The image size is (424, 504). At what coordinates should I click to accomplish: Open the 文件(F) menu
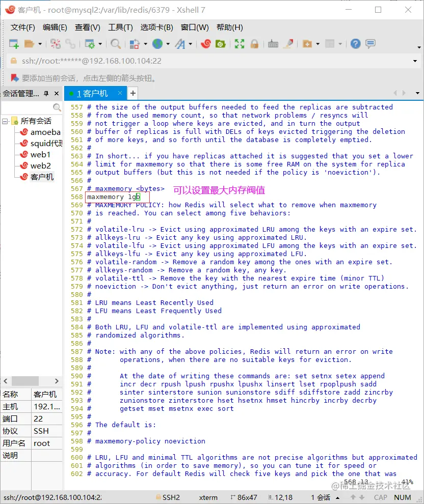point(23,27)
